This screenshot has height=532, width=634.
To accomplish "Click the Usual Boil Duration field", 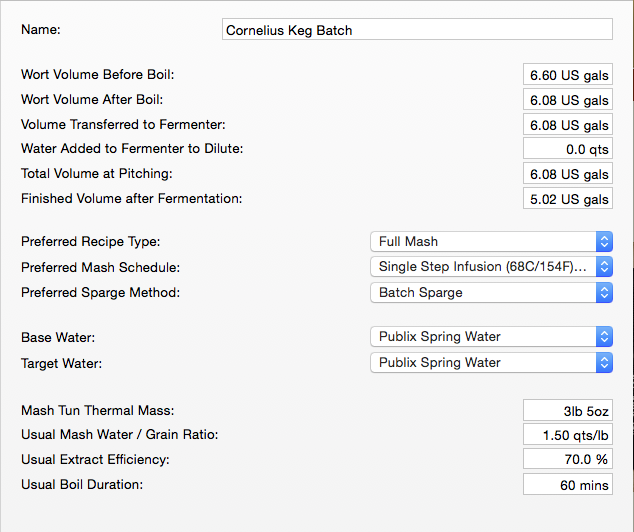I will point(568,484).
